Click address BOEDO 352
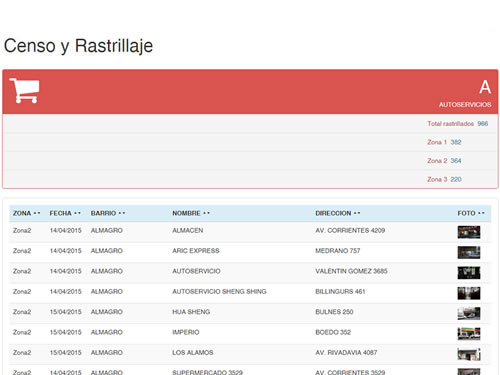This screenshot has width=500, height=375. point(333,332)
